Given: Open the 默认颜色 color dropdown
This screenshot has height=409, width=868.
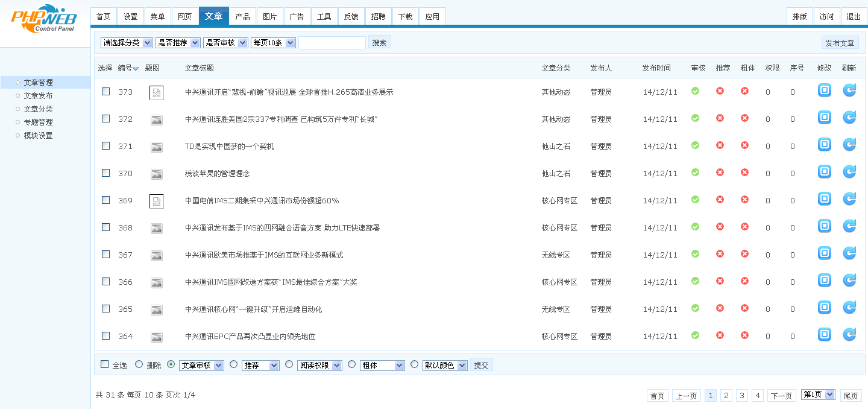Looking at the screenshot, I should (445, 366).
